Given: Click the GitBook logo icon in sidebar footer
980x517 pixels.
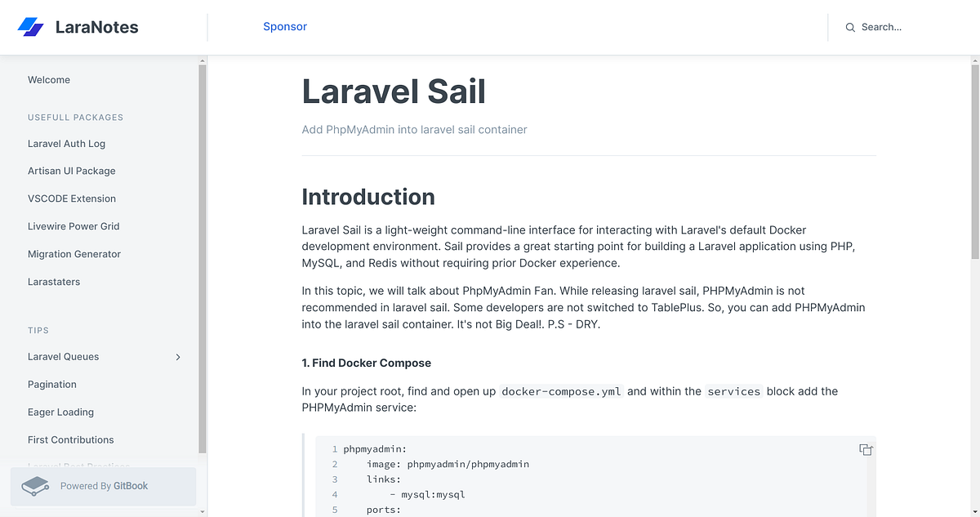Looking at the screenshot, I should [34, 485].
